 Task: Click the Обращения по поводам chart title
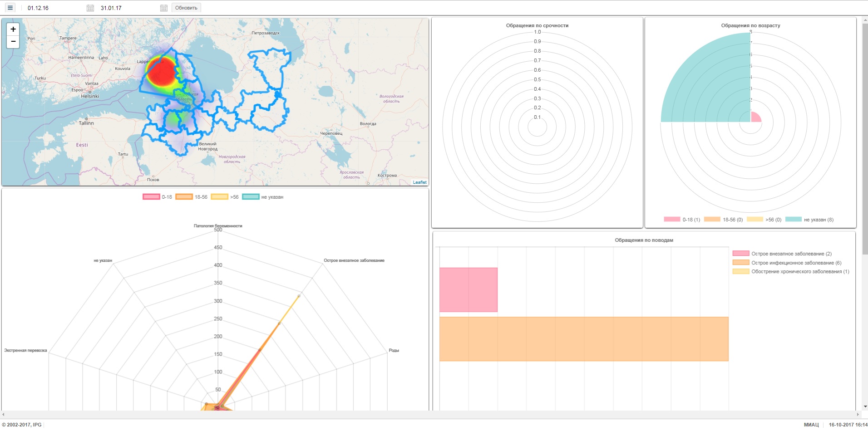(644, 240)
